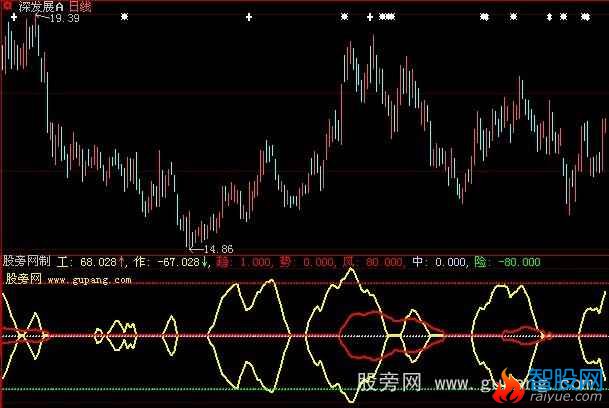The width and height of the screenshot is (609, 408).
Task: Click the 19.39 high price marker
Action: click(x=59, y=20)
